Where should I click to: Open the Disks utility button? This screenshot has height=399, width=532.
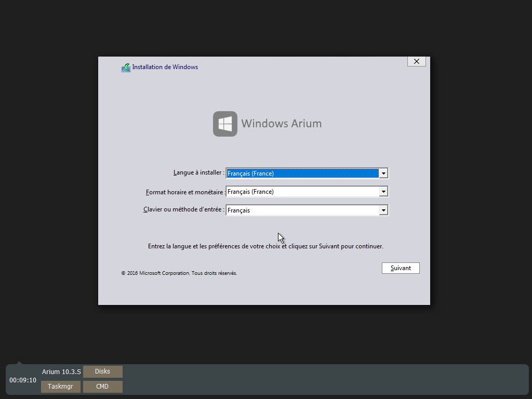[x=102, y=371]
